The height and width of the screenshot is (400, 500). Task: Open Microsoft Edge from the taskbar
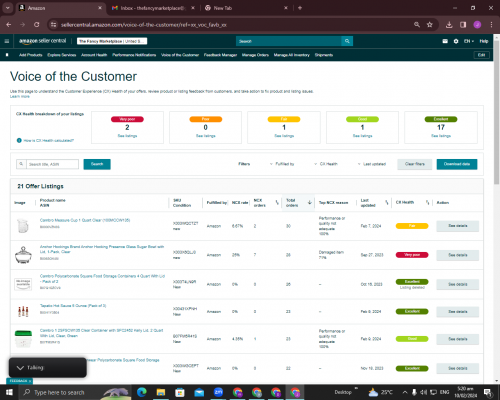[142, 392]
